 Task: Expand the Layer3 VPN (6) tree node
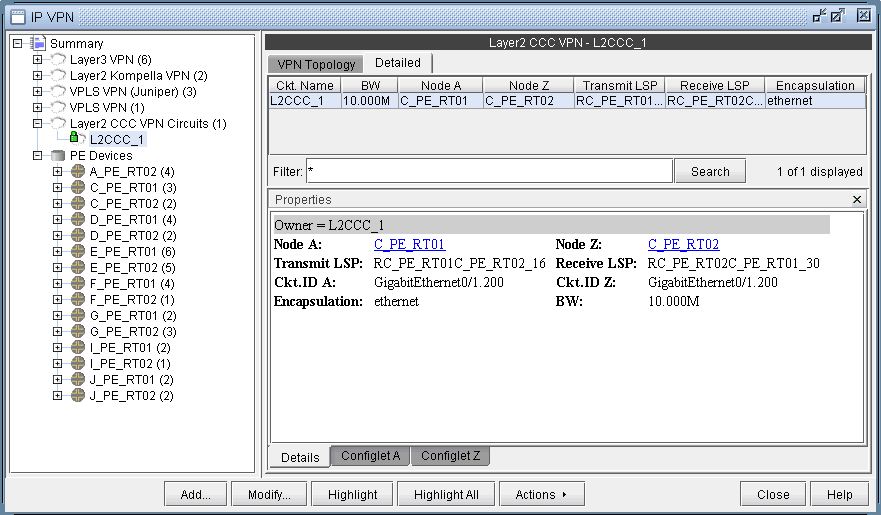(37, 60)
